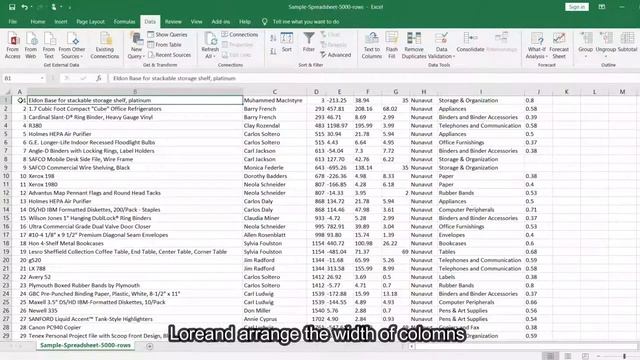Switch to Review tab

click(173, 22)
